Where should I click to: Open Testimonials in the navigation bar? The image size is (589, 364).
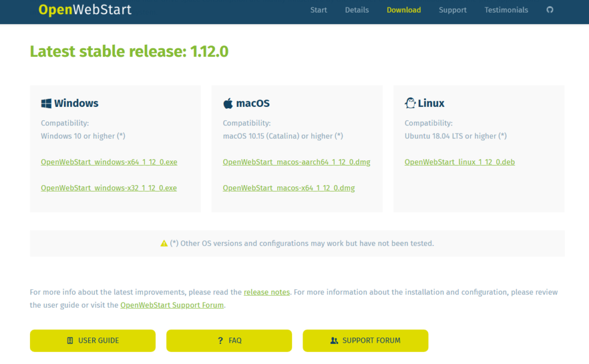(x=506, y=10)
